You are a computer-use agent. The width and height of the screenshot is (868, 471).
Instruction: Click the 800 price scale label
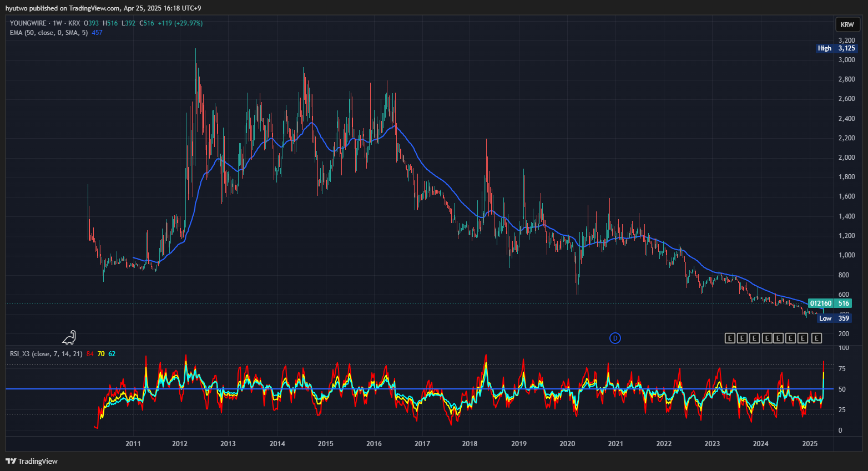(844, 275)
